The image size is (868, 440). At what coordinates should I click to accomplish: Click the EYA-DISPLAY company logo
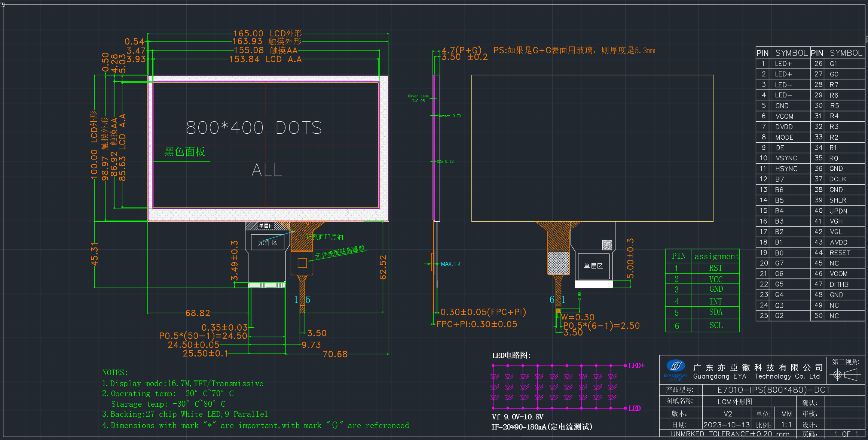tap(675, 370)
